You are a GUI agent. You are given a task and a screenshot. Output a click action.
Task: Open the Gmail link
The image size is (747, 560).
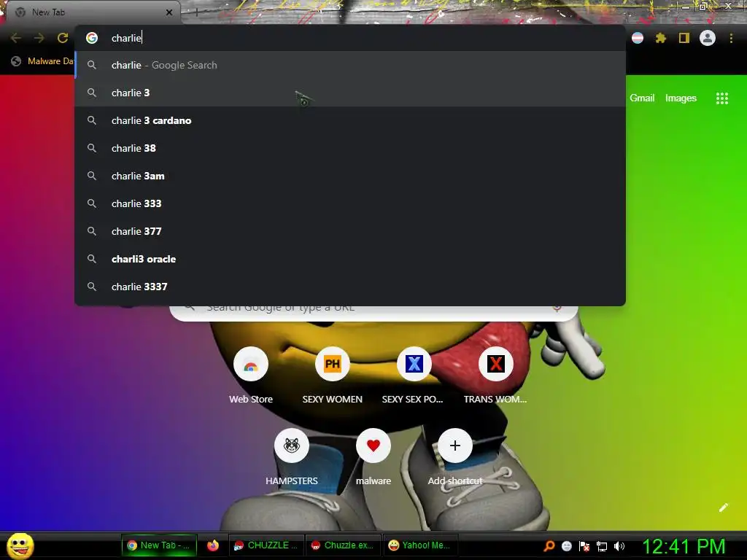(x=642, y=98)
